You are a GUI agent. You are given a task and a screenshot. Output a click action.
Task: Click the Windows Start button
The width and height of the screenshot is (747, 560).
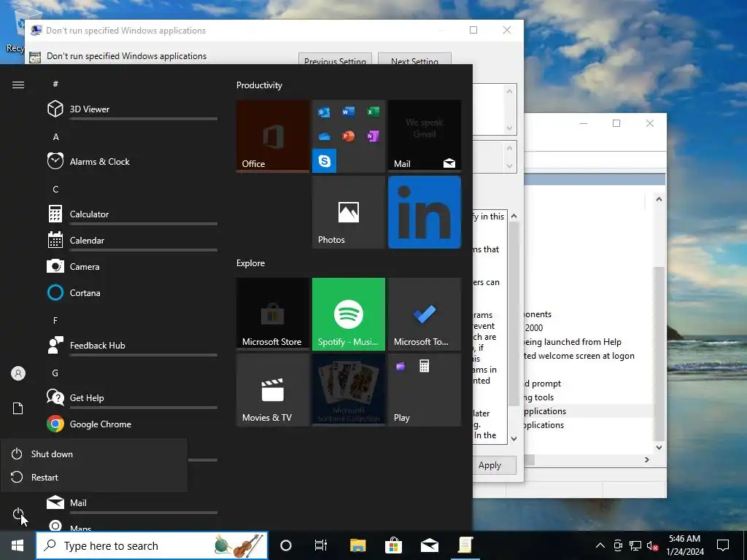[x=18, y=545]
